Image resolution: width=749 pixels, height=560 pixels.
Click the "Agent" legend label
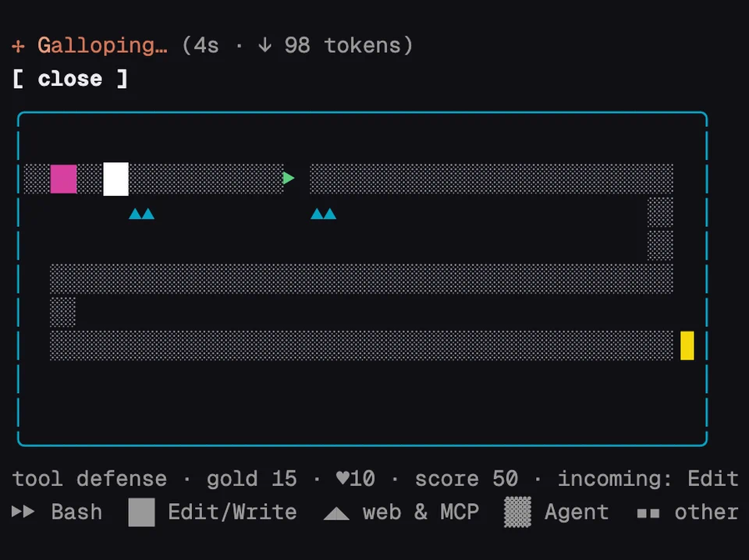click(x=577, y=512)
